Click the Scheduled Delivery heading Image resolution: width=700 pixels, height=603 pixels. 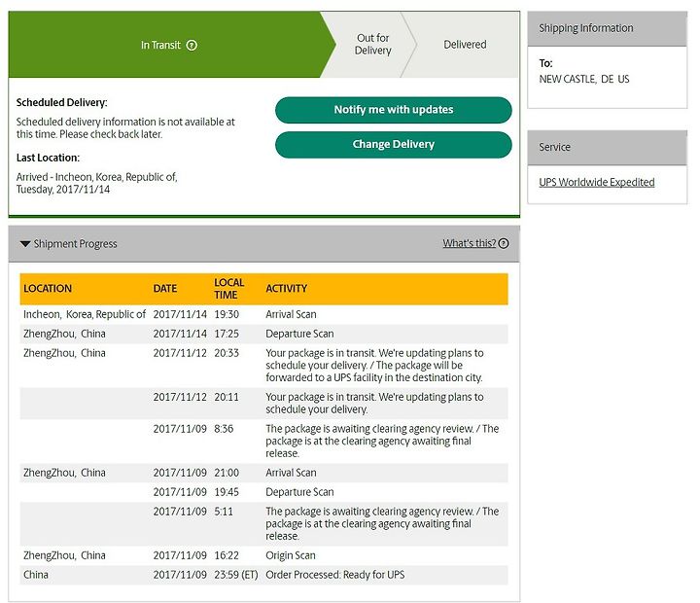[61, 103]
